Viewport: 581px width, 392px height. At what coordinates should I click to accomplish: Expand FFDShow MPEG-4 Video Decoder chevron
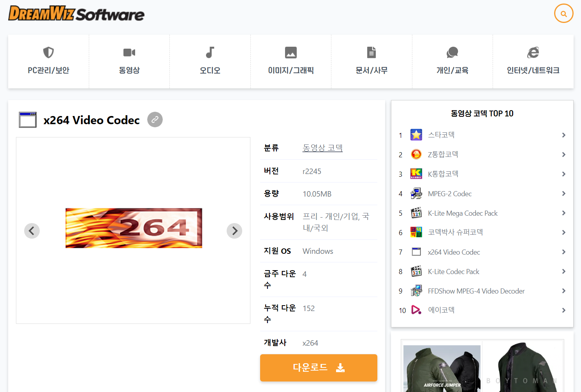(x=563, y=291)
